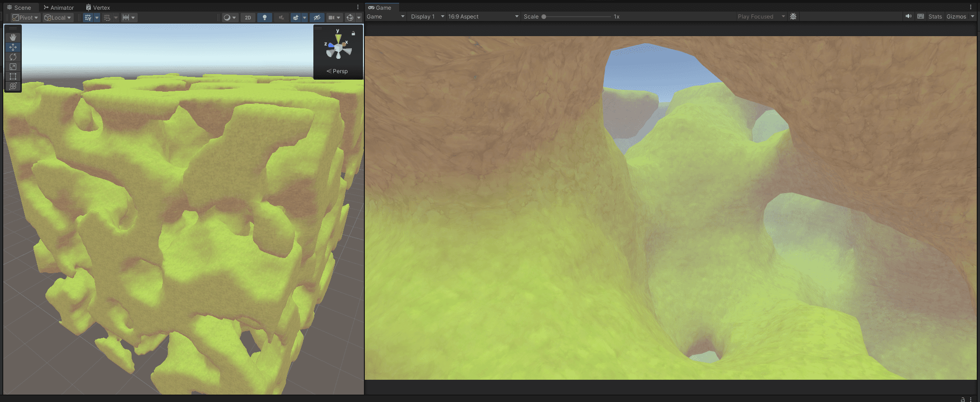Show the Stats overlay
This screenshot has width=980, height=402.
935,16
